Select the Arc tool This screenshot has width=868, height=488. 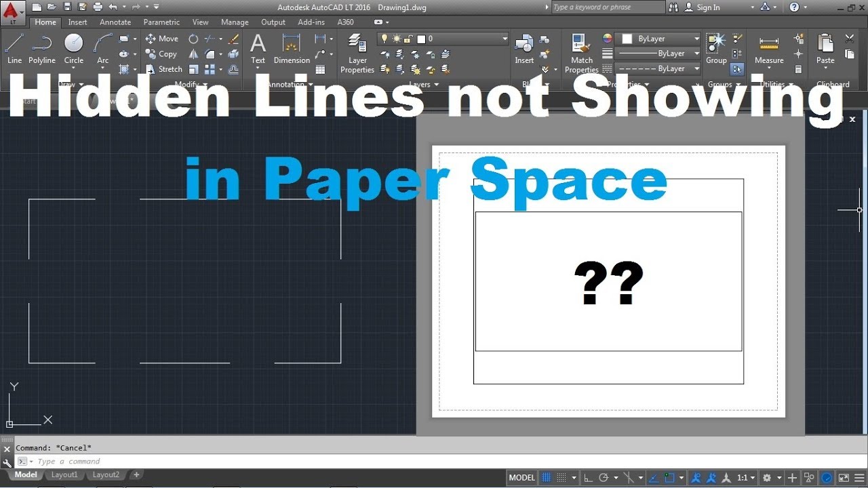click(103, 48)
